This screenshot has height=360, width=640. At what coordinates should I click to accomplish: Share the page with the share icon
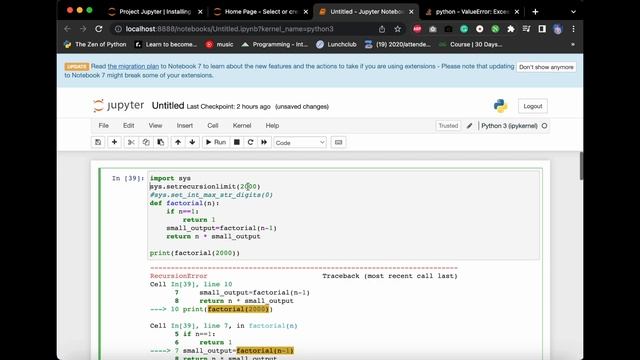[382, 29]
